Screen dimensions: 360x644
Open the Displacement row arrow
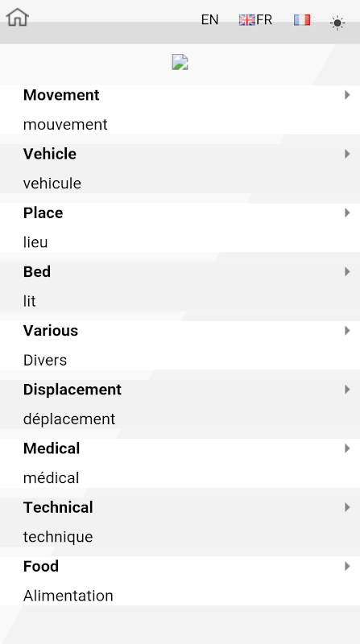point(347,390)
